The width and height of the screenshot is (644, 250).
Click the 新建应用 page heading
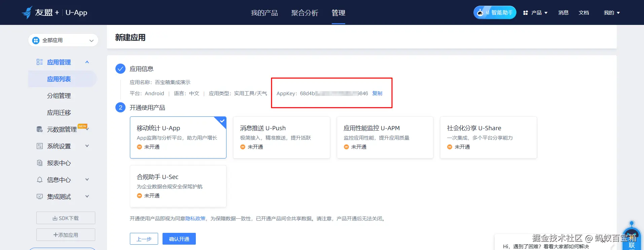point(130,38)
